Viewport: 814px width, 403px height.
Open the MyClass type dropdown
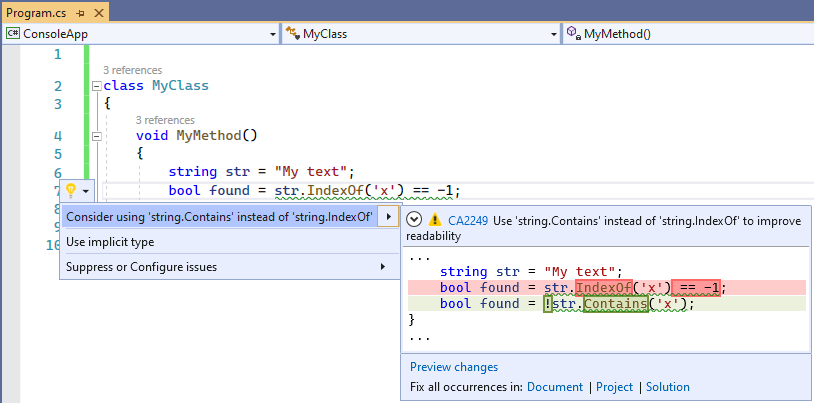coord(554,34)
